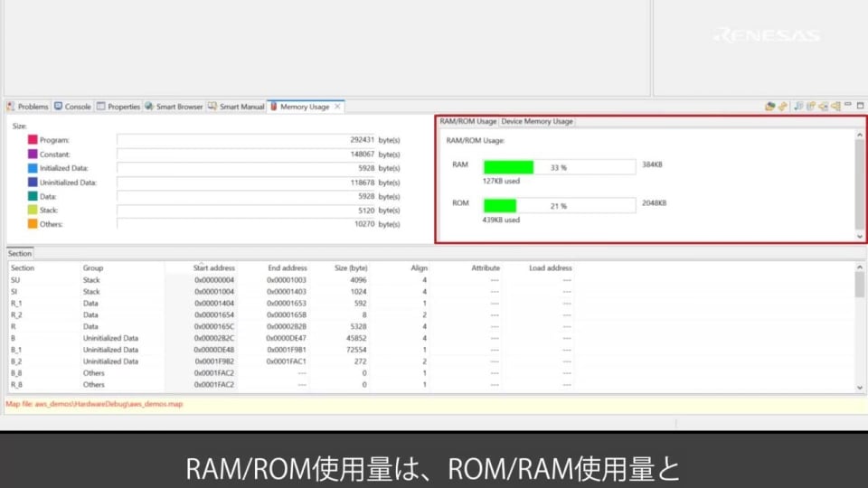868x488 pixels.
Task: Minimize the Memory Usage view panel
Action: (848, 106)
